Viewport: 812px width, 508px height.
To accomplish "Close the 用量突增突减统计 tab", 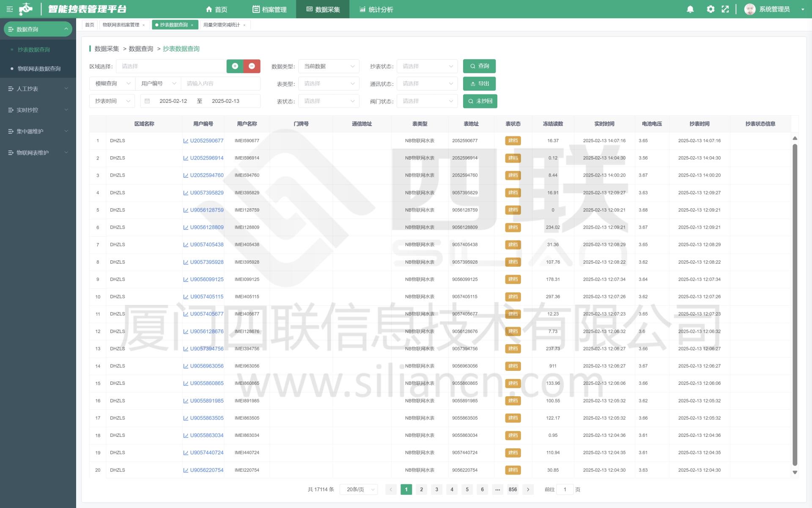I will (244, 25).
